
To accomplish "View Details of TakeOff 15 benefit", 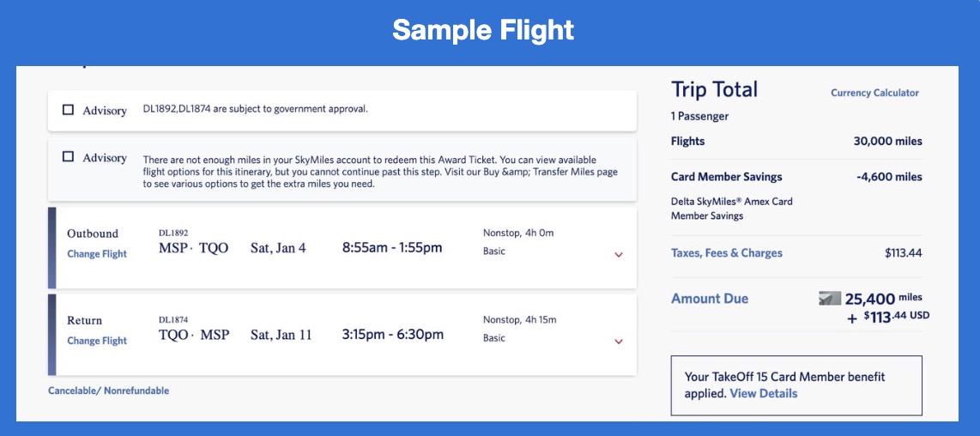I will 764,393.
